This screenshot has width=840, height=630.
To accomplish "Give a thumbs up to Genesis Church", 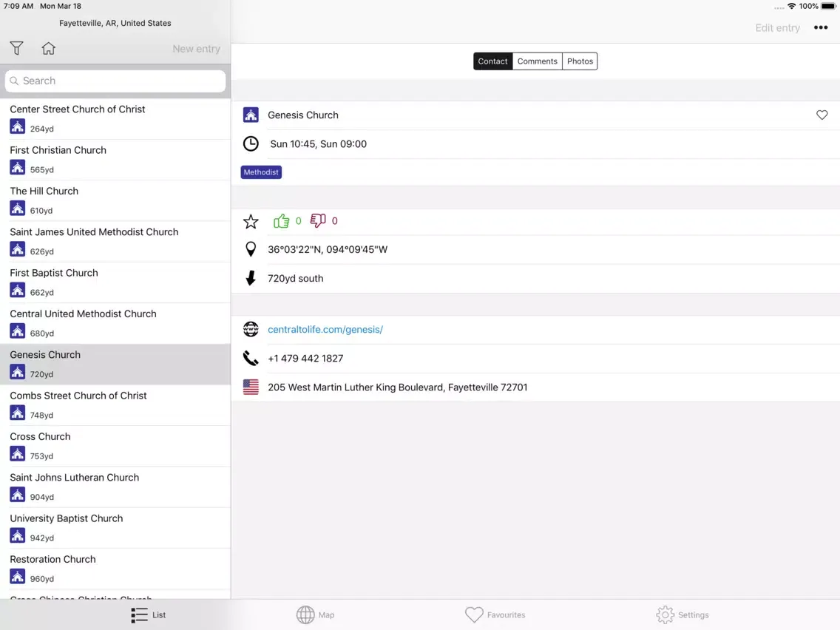I will [x=281, y=220].
